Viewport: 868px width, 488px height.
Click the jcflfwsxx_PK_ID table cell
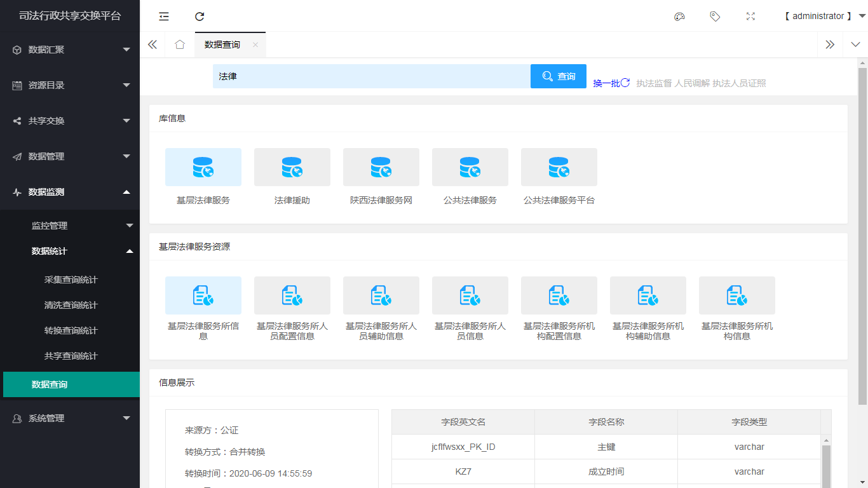click(x=463, y=447)
